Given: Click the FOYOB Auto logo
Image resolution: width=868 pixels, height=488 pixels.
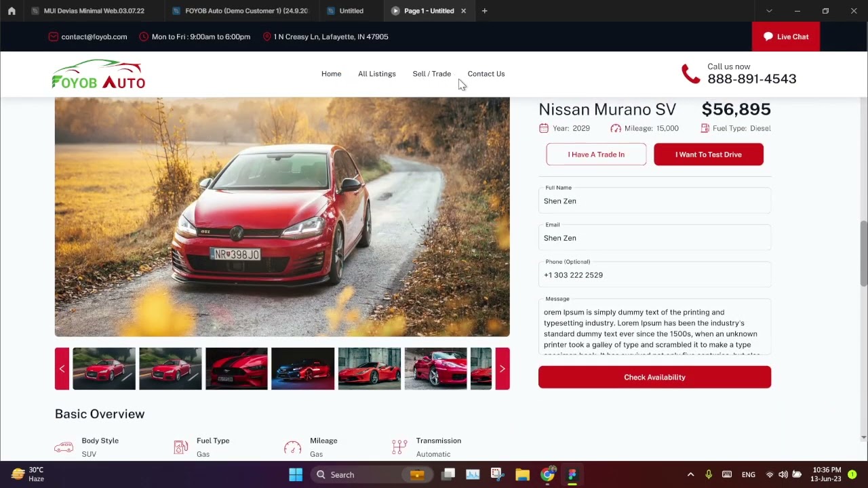Looking at the screenshot, I should (99, 75).
